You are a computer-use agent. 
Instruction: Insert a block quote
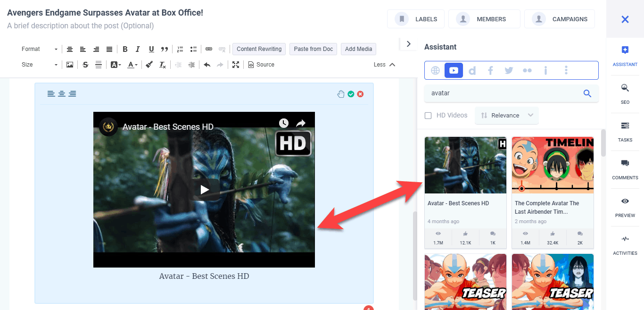pos(165,49)
